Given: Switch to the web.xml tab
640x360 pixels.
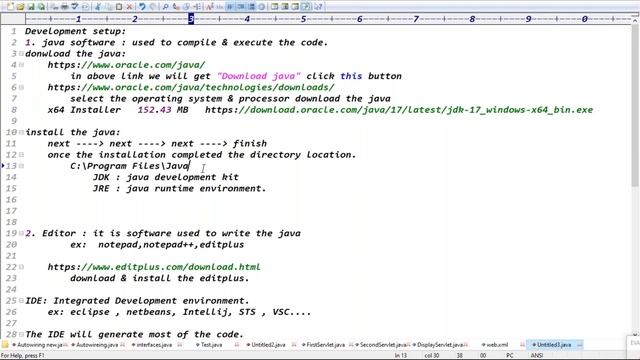Looking at the screenshot, I should [497, 345].
